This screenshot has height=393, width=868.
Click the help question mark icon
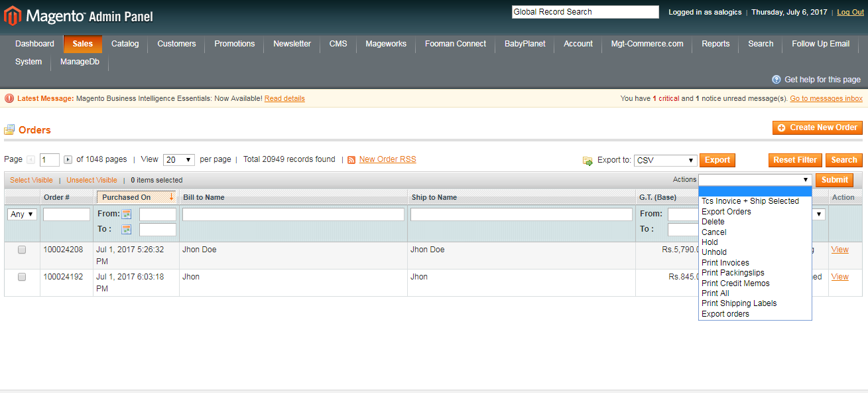click(776, 80)
